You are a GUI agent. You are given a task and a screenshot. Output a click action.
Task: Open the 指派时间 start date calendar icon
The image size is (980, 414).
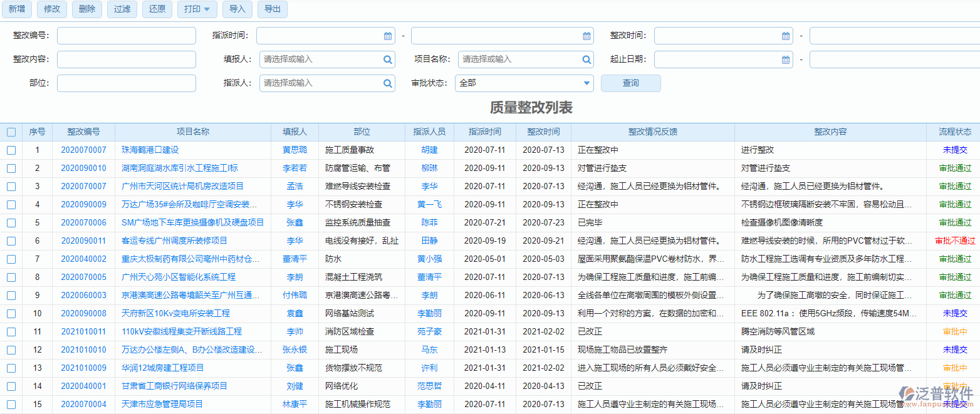coord(388,36)
